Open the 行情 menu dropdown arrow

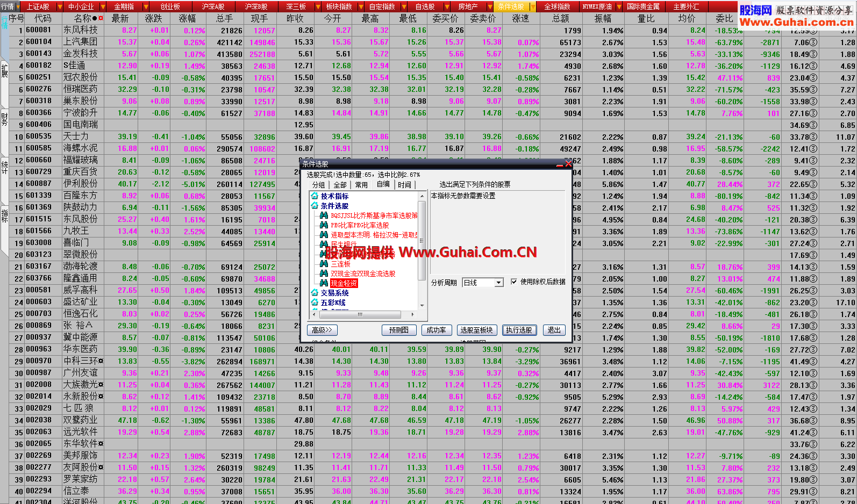coord(18,6)
